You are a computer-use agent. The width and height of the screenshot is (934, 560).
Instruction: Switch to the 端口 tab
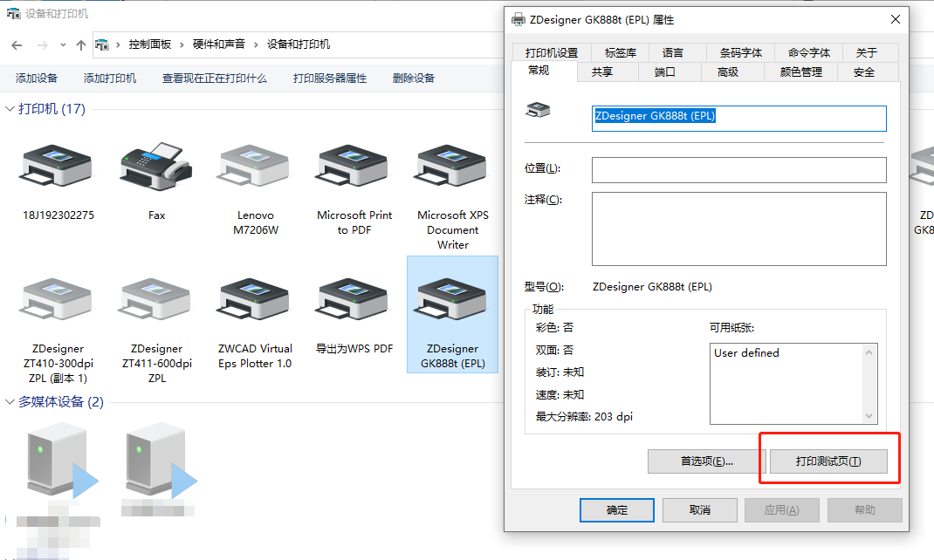pyautogui.click(x=664, y=72)
